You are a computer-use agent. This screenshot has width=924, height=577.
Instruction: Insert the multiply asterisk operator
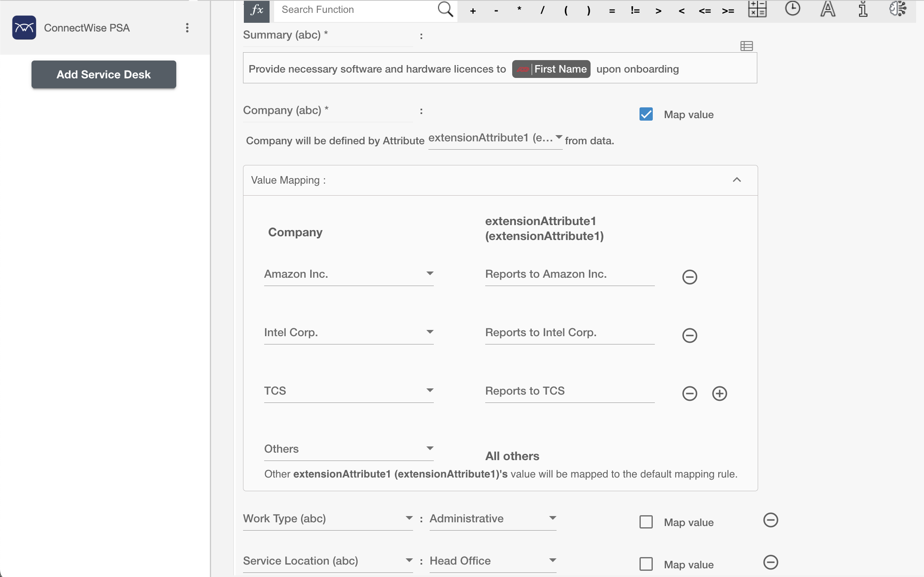click(x=519, y=10)
